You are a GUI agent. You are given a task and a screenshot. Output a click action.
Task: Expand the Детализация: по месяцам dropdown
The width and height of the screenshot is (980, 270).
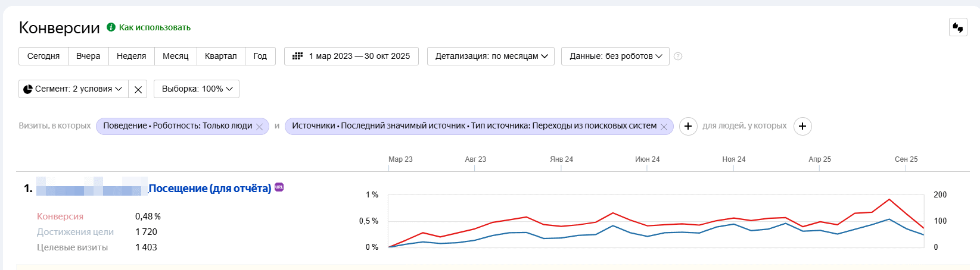pos(491,56)
